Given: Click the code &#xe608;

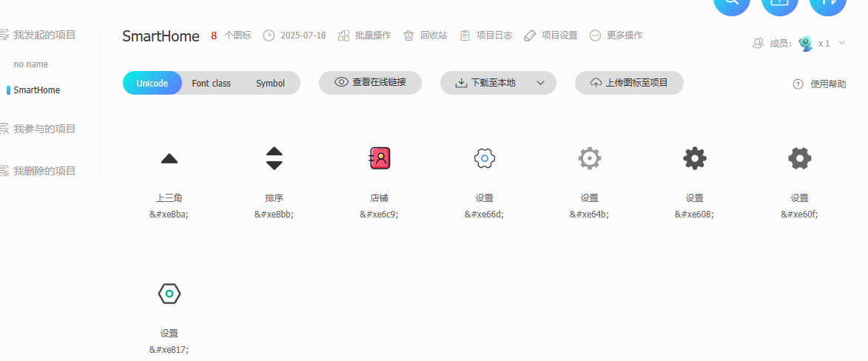Looking at the screenshot, I should click(x=694, y=215).
